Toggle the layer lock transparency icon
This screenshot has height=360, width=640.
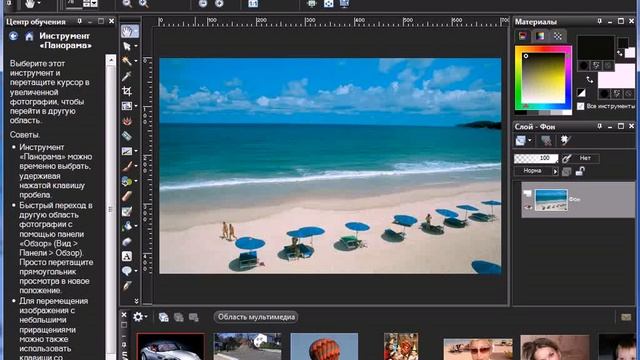pos(580,171)
